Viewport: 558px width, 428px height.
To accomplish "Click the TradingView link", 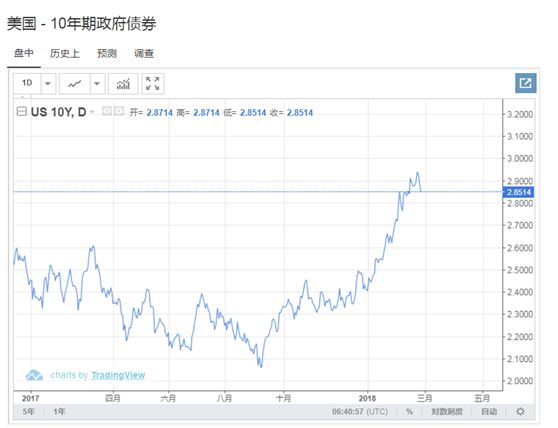I will [x=118, y=375].
